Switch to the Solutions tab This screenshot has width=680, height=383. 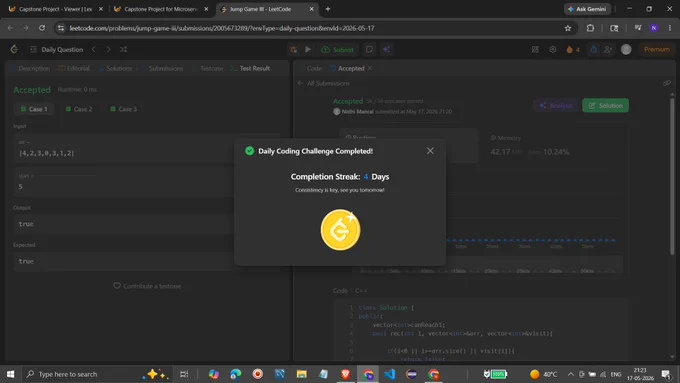pyautogui.click(x=115, y=69)
